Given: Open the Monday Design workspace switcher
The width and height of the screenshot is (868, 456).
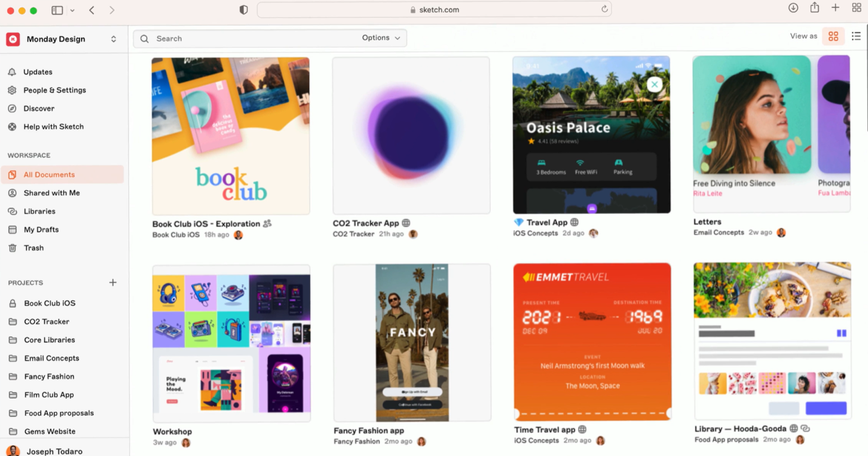Looking at the screenshot, I should click(x=113, y=39).
